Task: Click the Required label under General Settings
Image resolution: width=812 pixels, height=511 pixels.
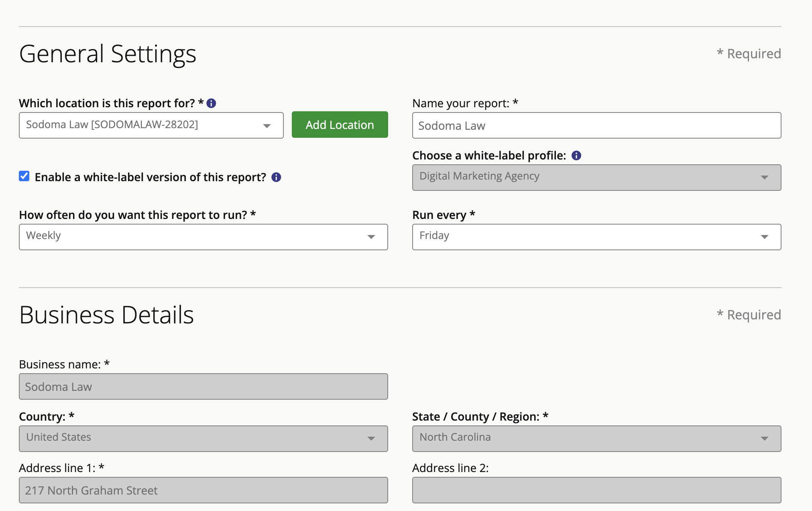Action: click(749, 53)
